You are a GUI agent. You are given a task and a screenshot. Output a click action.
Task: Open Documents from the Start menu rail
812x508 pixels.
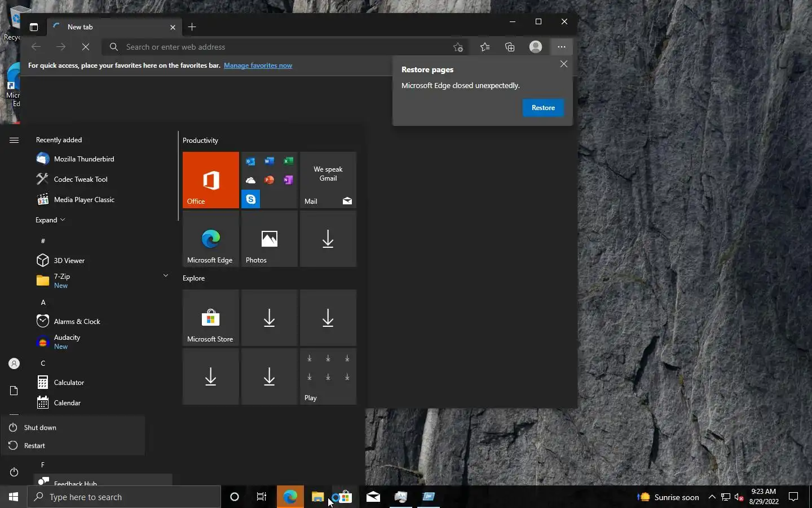point(14,391)
